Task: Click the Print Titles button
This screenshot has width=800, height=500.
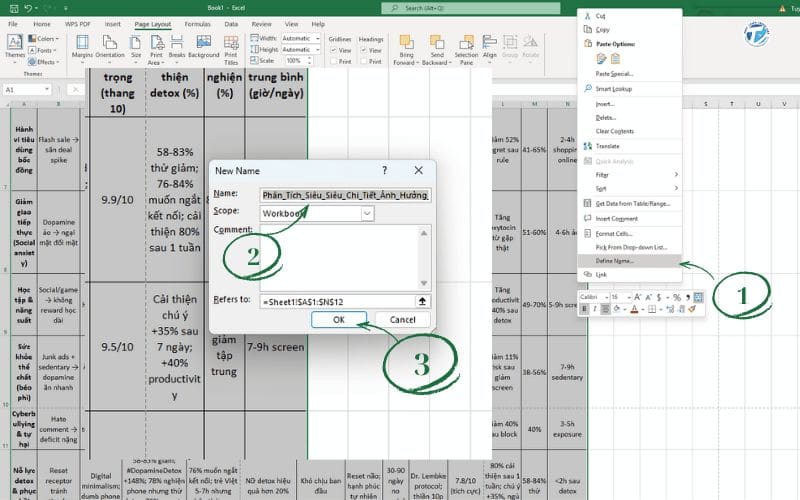Action: 231,49
